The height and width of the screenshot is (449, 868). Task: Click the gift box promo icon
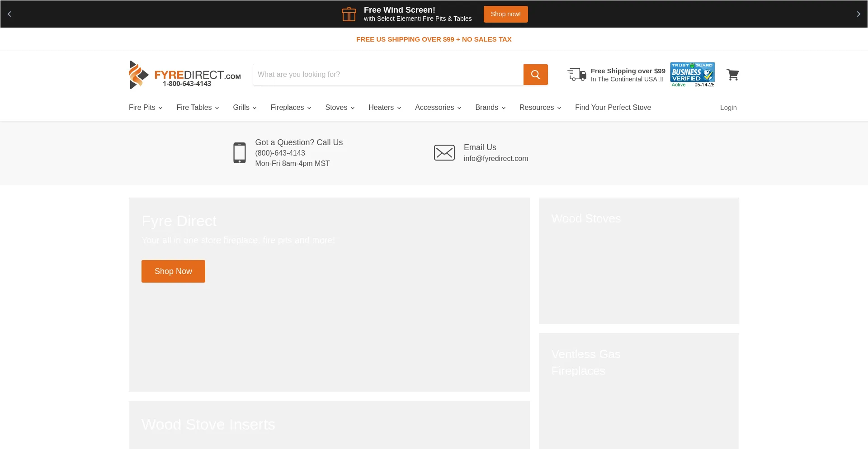coord(349,14)
